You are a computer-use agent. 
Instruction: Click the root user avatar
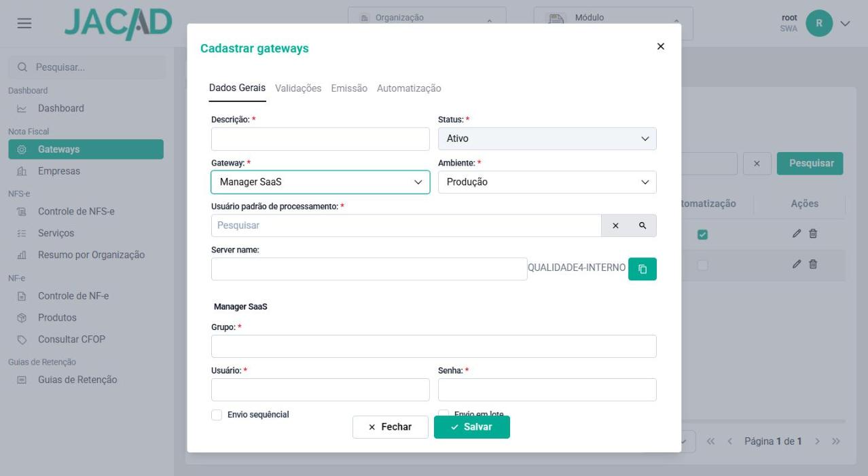pyautogui.click(x=819, y=23)
